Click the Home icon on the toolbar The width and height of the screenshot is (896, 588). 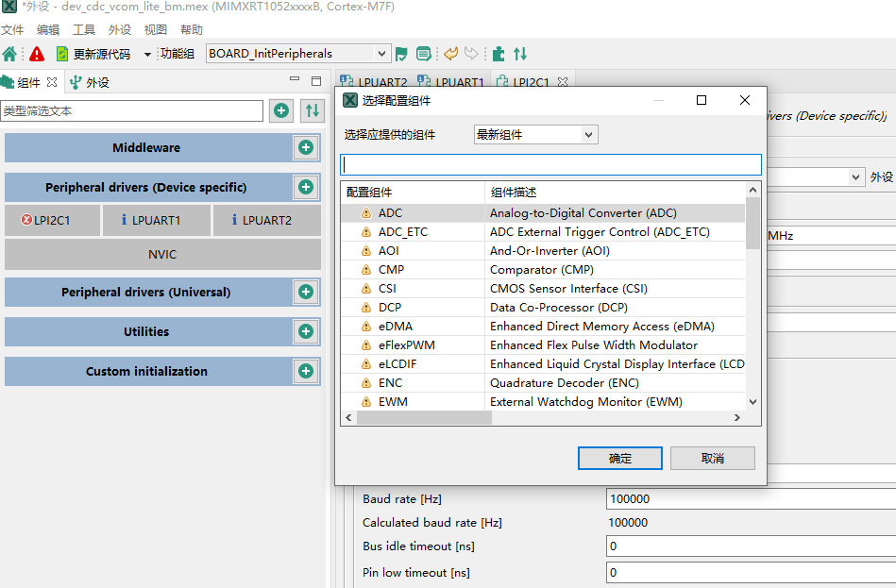click(11, 53)
